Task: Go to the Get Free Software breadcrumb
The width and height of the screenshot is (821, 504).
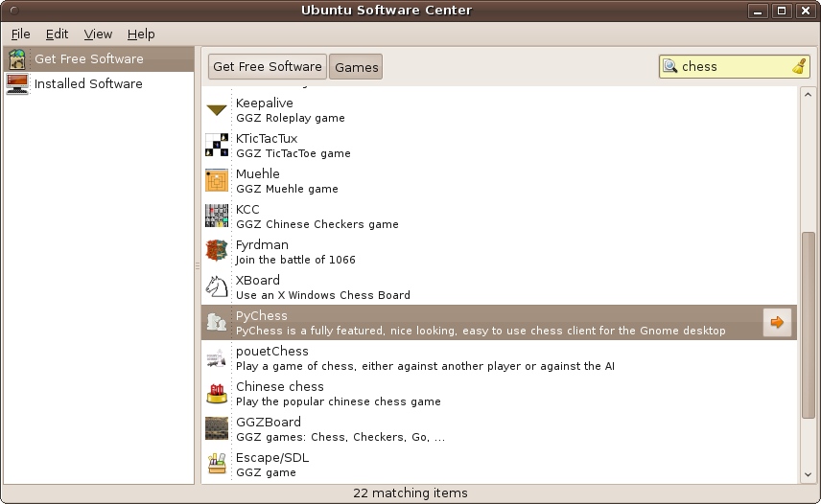Action: click(268, 66)
